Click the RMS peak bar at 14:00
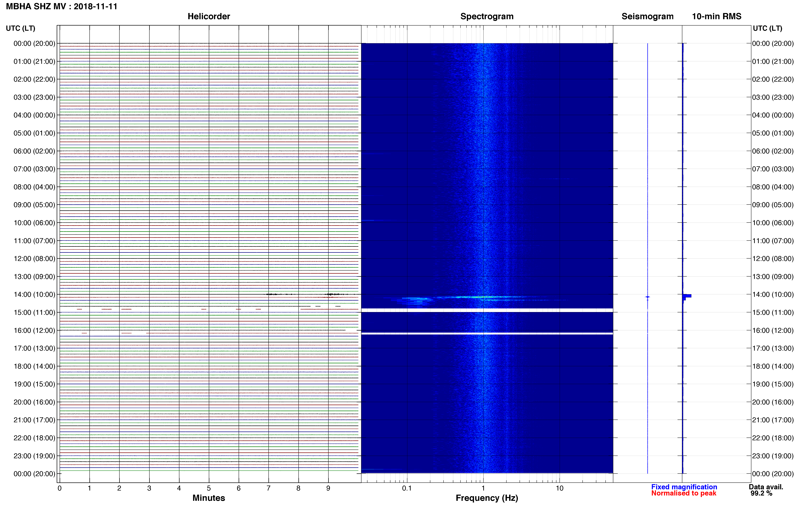Image resolution: width=812 pixels, height=508 pixels. (x=687, y=296)
